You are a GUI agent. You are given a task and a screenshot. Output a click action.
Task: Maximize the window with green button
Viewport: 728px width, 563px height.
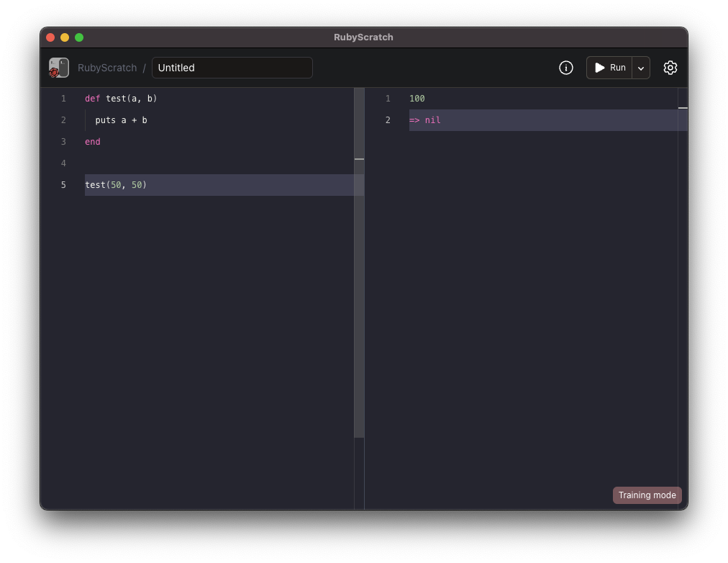(79, 37)
